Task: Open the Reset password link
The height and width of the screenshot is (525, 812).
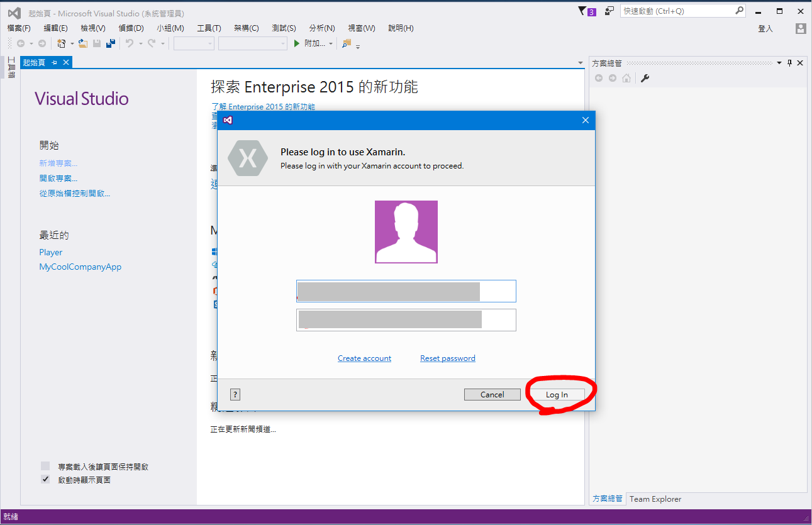Action: pyautogui.click(x=448, y=358)
